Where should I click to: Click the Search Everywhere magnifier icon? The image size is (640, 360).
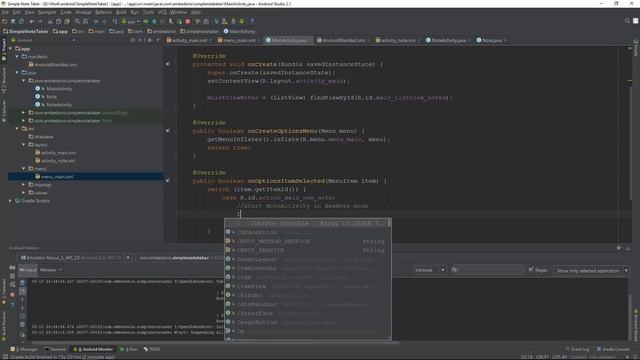click(627, 21)
